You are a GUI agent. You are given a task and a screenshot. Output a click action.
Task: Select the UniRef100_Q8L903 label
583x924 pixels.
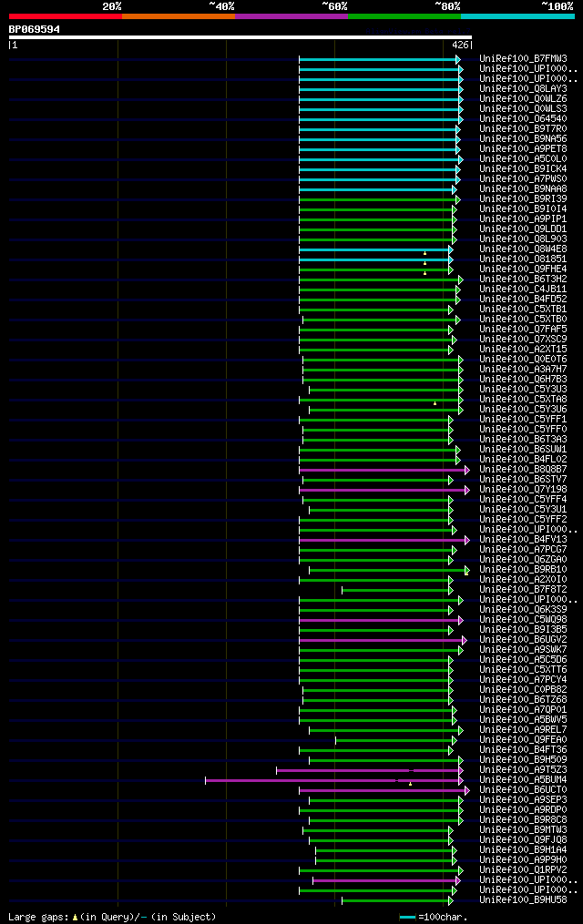click(523, 239)
